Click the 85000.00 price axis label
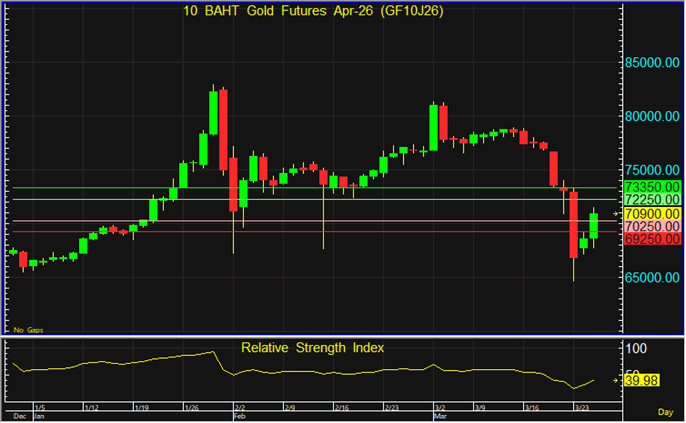The width and height of the screenshot is (686, 423). [652, 62]
